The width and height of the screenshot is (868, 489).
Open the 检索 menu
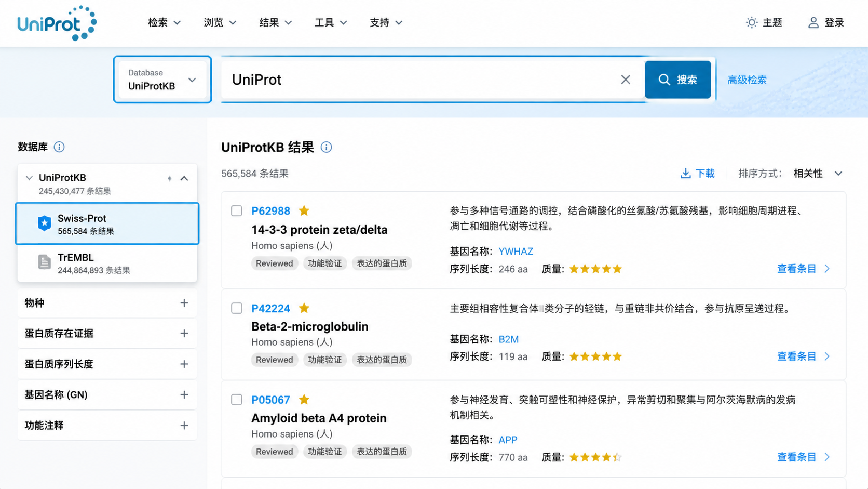point(164,22)
